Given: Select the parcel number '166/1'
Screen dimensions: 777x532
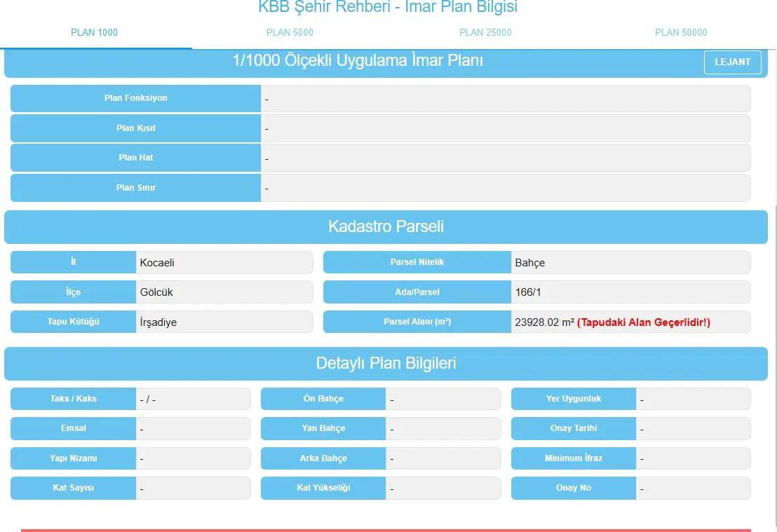Looking at the screenshot, I should 528,292.
